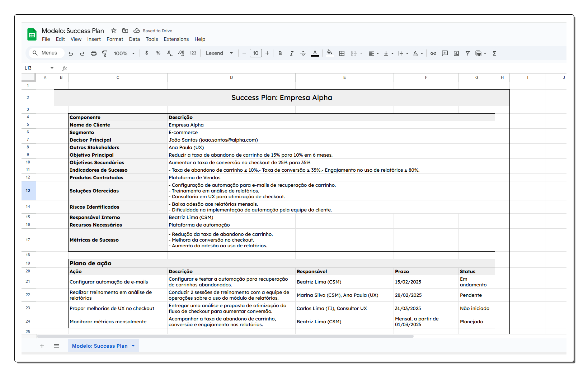Open the Insert menu
Screen dimensions: 588x376
pos(94,39)
